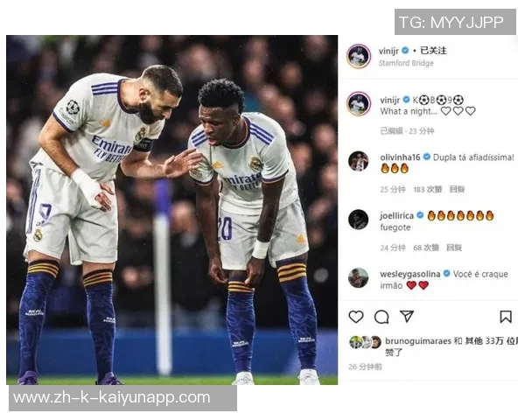Open the joellirica commenter avatar
This screenshot has width=525, height=420.
coord(358,220)
